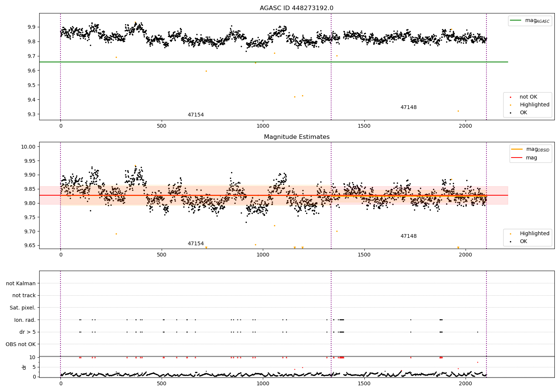
Task: Click the 47154 label in the middle plot
Action: [196, 244]
